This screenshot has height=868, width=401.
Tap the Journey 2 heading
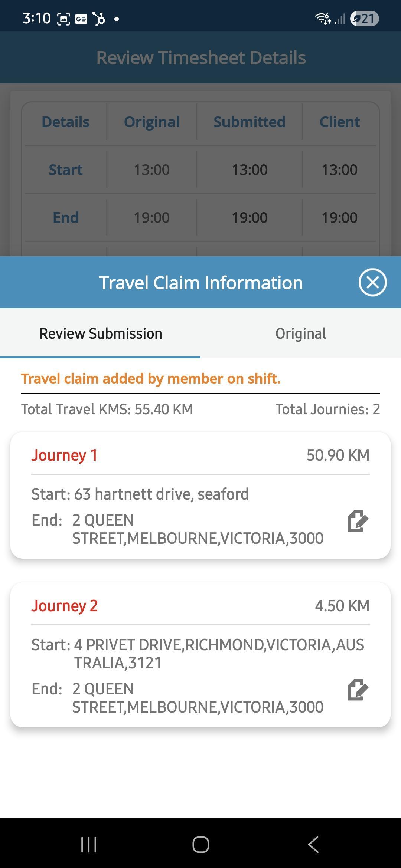click(x=64, y=606)
